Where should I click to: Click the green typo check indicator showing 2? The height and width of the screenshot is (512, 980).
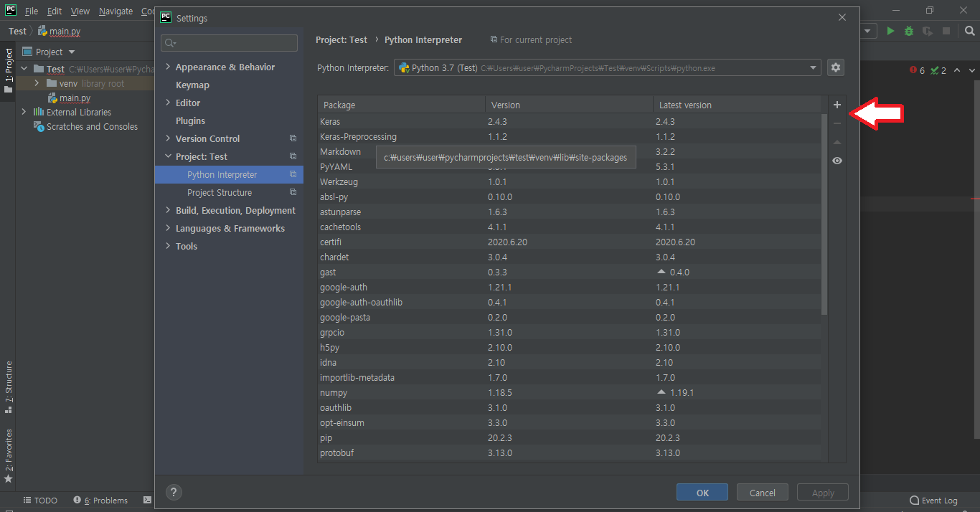(938, 70)
